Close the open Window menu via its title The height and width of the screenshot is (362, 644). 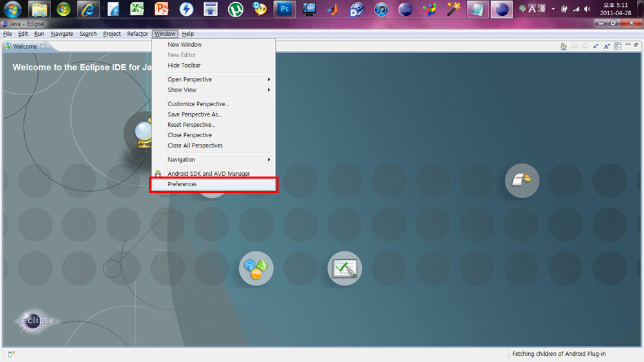[165, 34]
